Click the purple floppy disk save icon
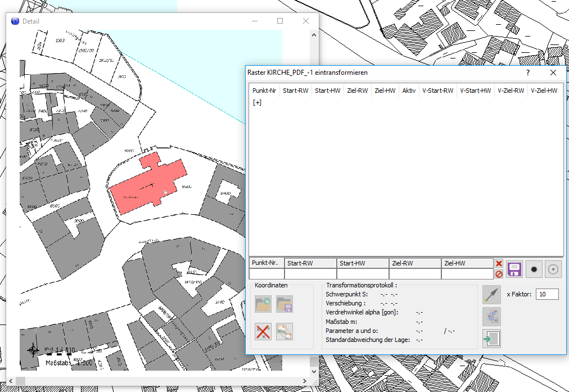The width and height of the screenshot is (569, 392). point(514,269)
